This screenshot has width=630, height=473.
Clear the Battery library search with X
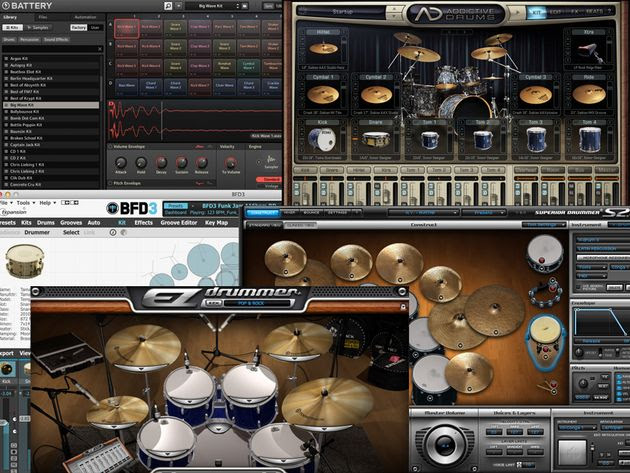(x=100, y=49)
